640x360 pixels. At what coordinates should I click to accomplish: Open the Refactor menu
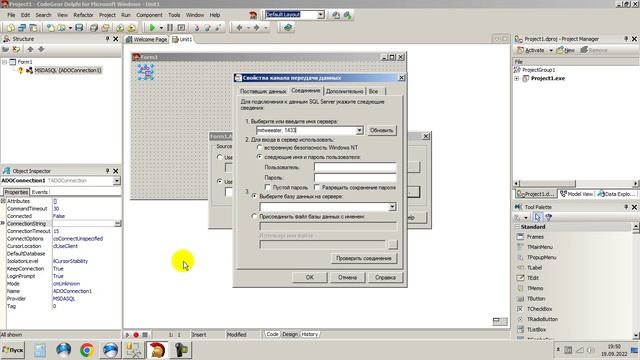tap(83, 15)
